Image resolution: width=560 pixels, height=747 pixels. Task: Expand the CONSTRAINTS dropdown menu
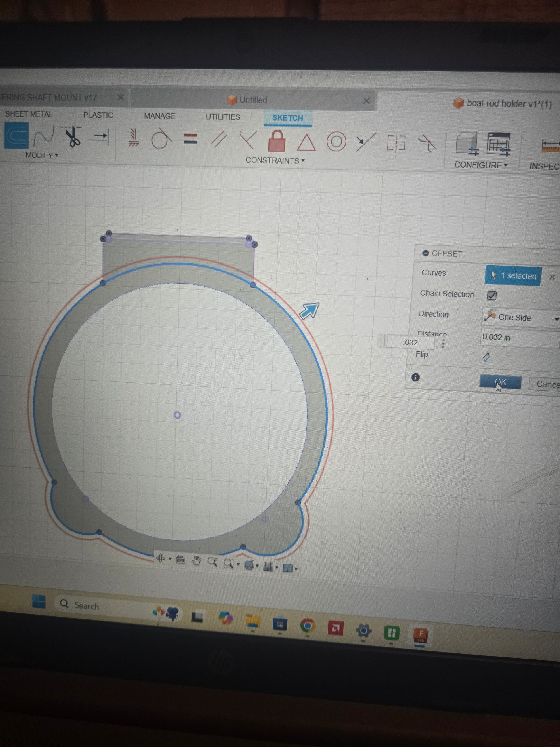(275, 160)
